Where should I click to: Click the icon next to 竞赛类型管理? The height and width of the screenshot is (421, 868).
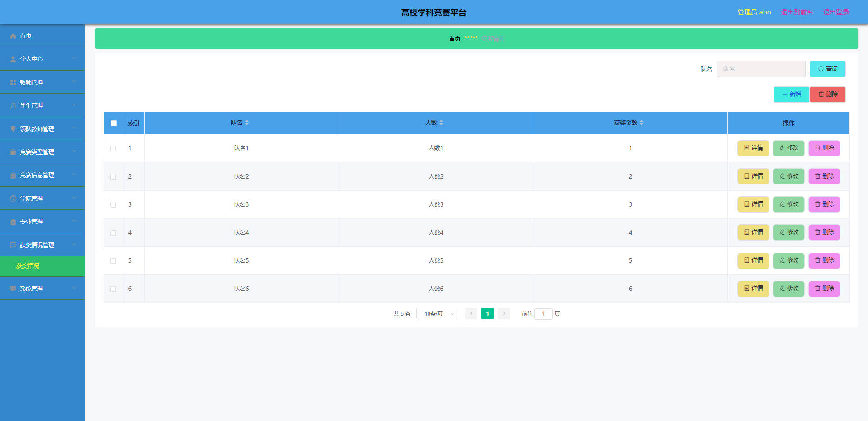click(x=13, y=152)
